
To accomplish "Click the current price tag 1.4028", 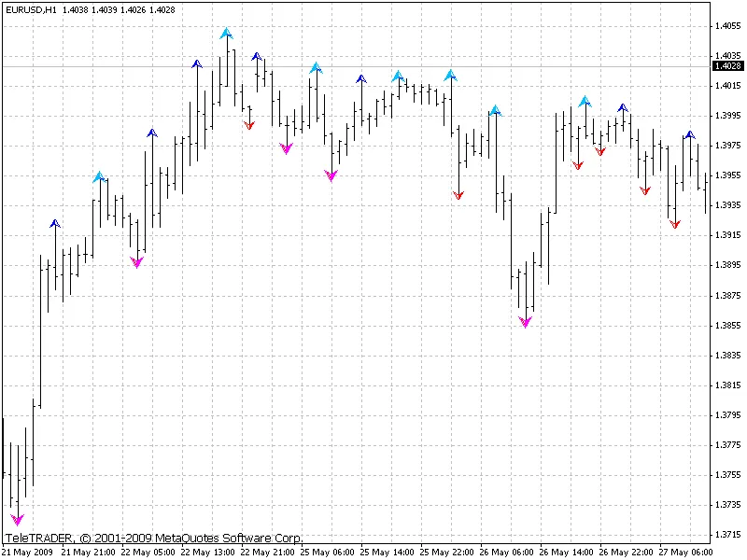I will tap(726, 66).
